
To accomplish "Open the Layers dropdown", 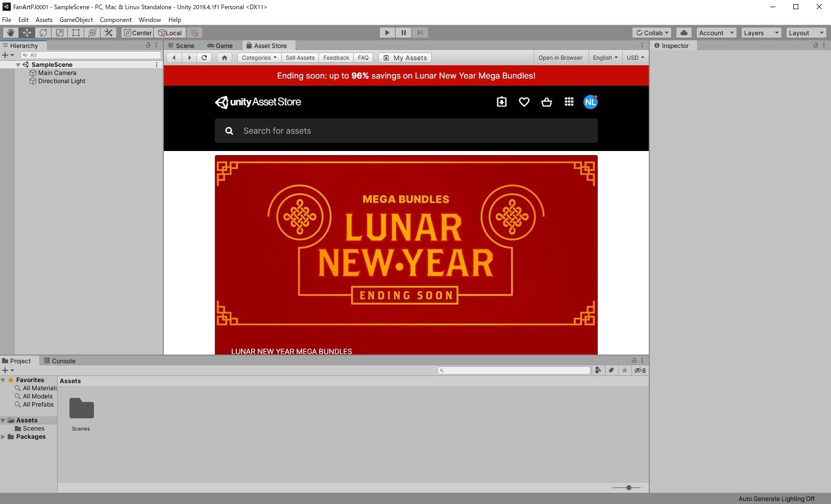I will [x=761, y=33].
